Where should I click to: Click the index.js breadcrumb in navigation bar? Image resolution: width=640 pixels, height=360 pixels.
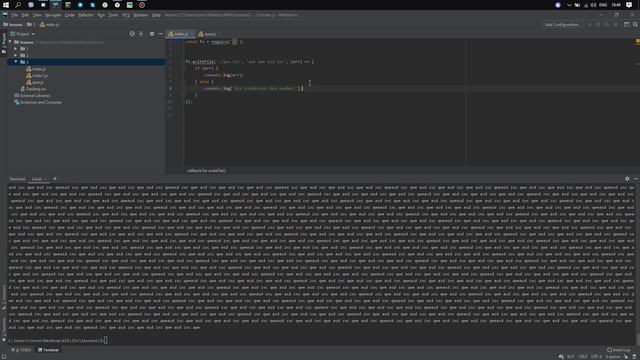coord(49,24)
